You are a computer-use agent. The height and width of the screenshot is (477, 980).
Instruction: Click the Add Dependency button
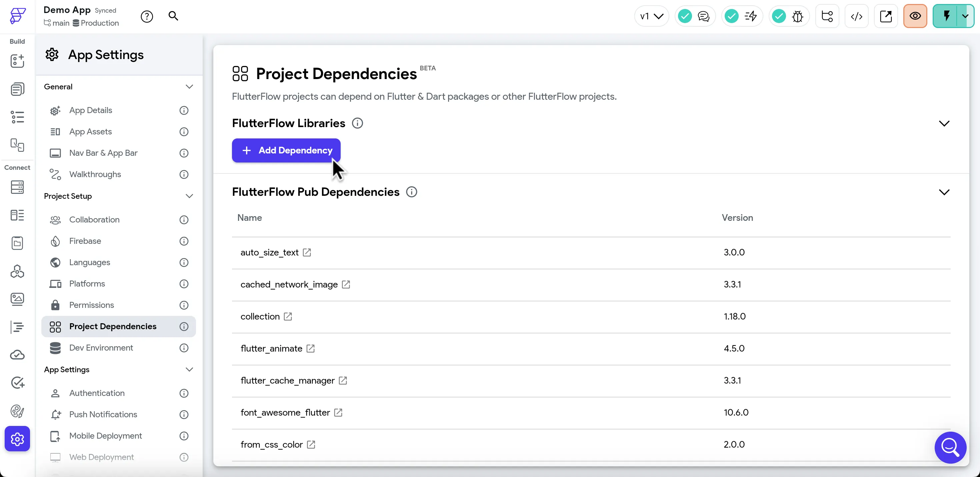click(286, 150)
